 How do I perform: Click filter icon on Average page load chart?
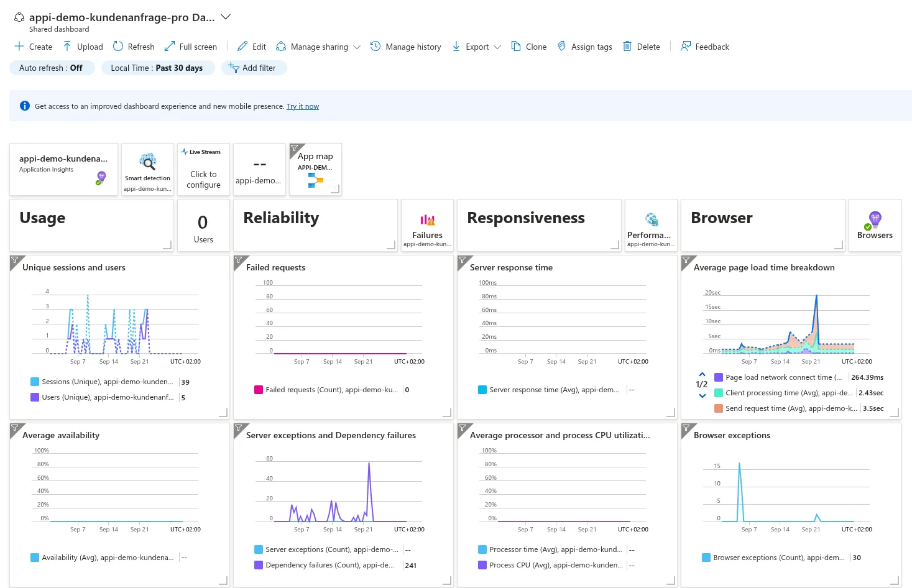(x=686, y=260)
